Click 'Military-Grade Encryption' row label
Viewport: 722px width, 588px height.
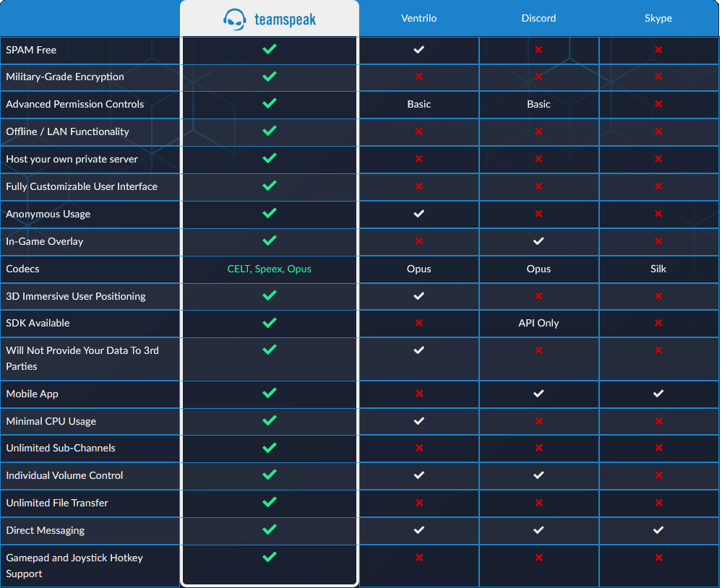coord(65,77)
